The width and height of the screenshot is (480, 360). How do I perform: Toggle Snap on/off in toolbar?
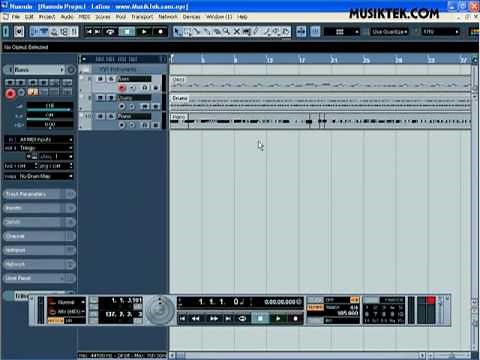(x=315, y=32)
